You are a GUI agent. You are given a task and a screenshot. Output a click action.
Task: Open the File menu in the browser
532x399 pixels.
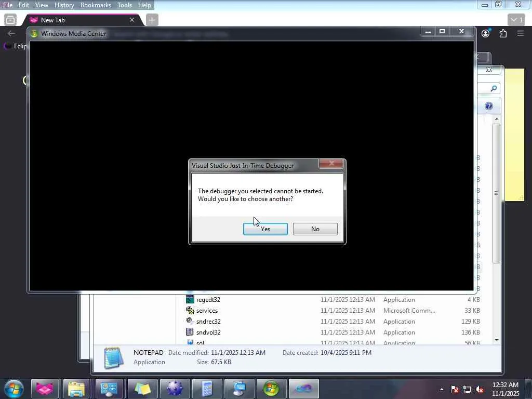coord(7,5)
